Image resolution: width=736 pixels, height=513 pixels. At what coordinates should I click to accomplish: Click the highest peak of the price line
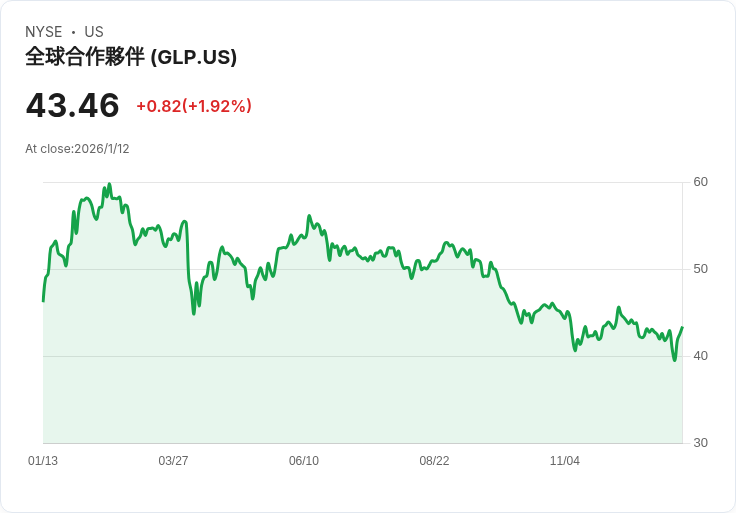click(109, 185)
